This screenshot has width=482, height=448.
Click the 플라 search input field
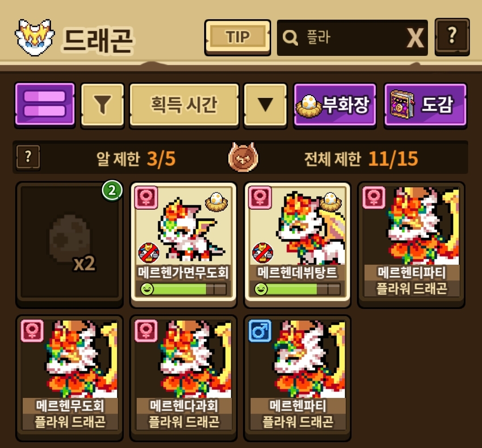pyautogui.click(x=352, y=38)
